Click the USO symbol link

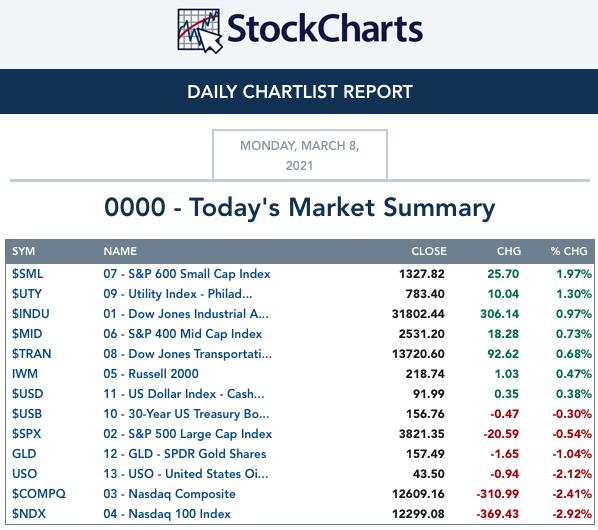(24, 474)
